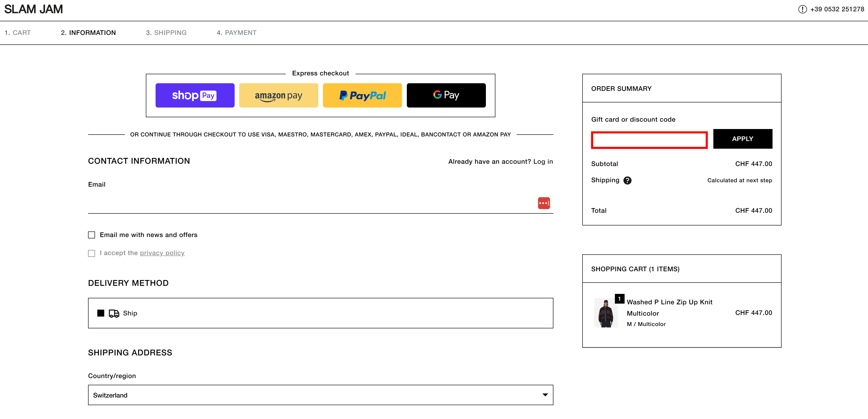This screenshot has width=868, height=419.
Task: Choose the Amazon Pay express checkout
Action: (x=278, y=96)
